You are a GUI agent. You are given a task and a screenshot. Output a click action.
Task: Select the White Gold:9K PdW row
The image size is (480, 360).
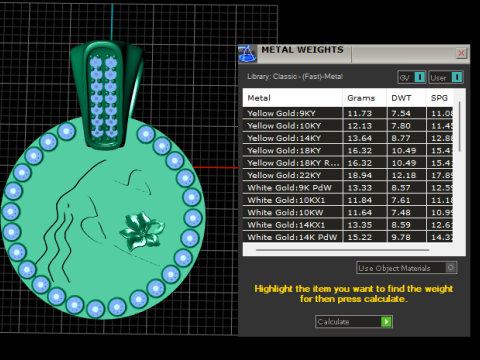(x=348, y=188)
